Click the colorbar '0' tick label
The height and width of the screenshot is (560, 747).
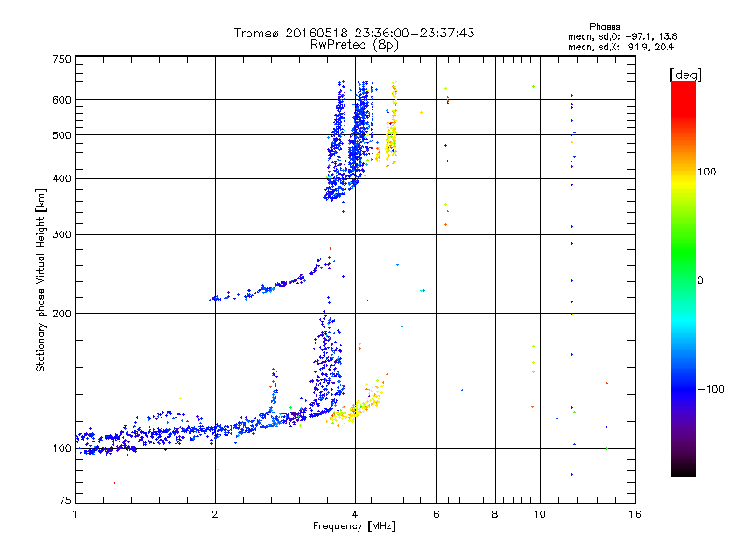click(x=700, y=280)
